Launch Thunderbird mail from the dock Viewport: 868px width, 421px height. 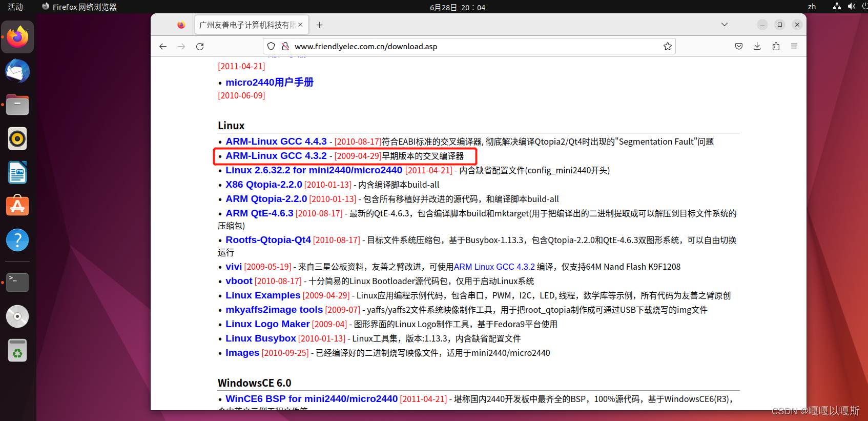(x=17, y=71)
